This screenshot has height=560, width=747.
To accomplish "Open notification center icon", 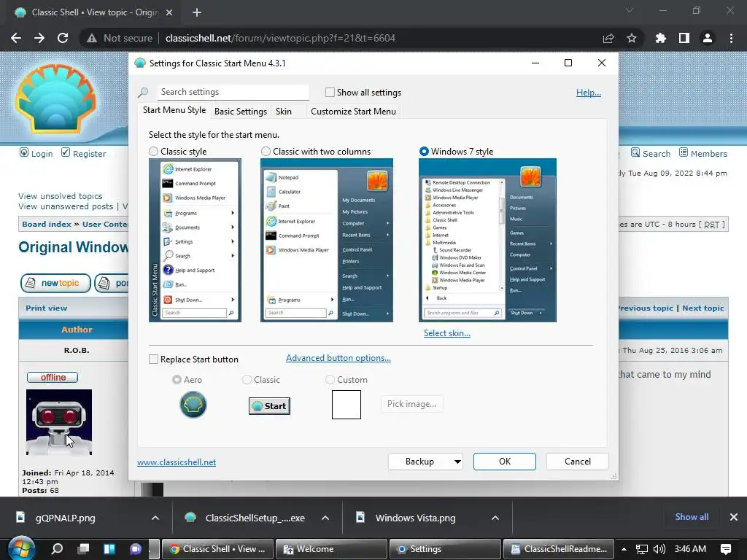I will pyautogui.click(x=726, y=549).
